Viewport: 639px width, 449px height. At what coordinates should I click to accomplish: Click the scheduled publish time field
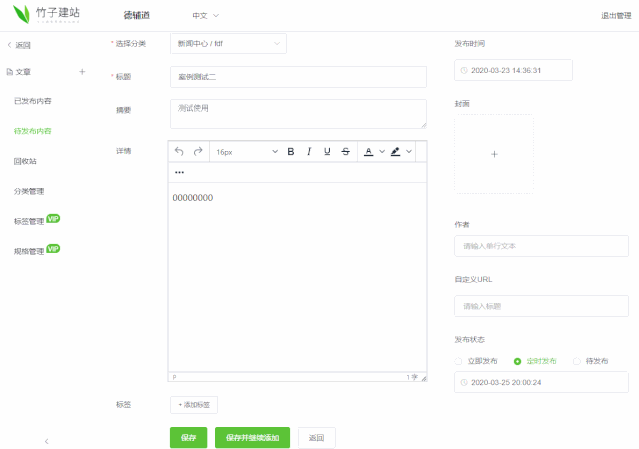pyautogui.click(x=541, y=382)
